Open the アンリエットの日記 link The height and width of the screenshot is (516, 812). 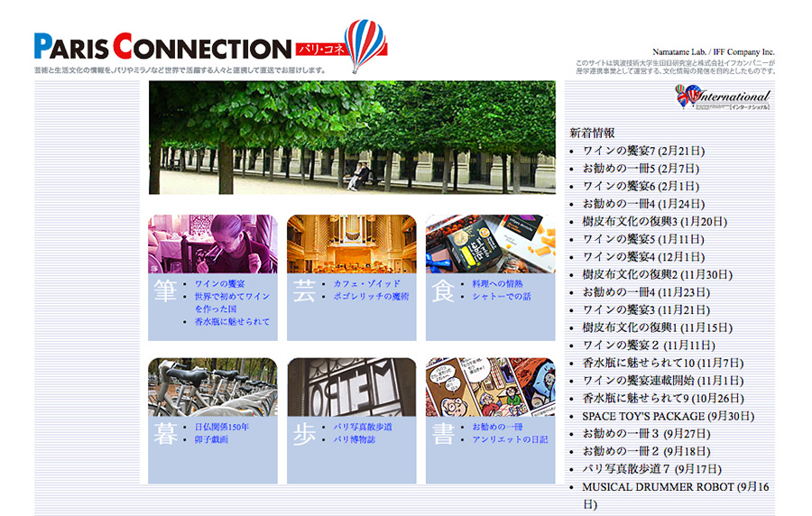coord(510,439)
